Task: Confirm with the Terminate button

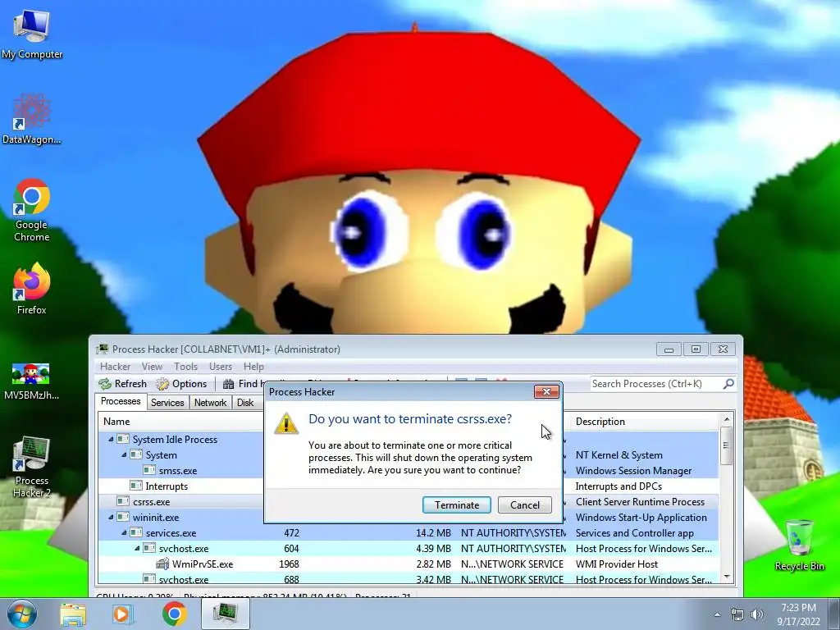Action: [x=456, y=504]
